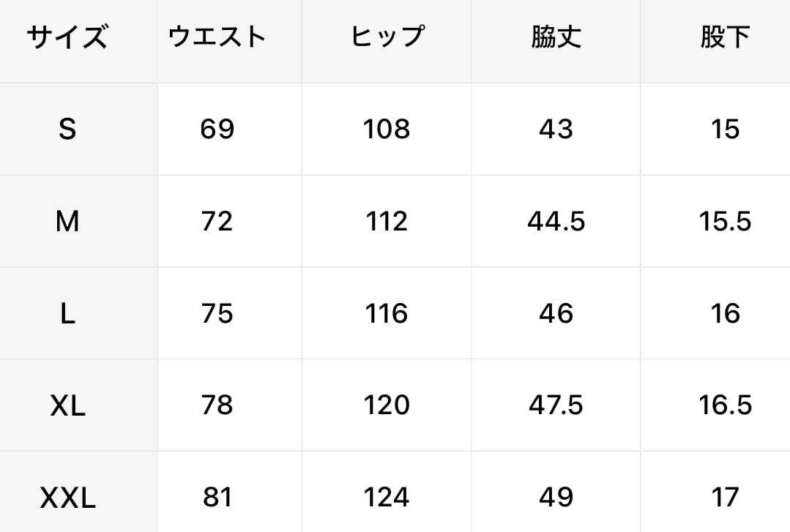Screen dimensions: 790x532
Task: Select the 15.5 inseam cell
Action: 726,221
